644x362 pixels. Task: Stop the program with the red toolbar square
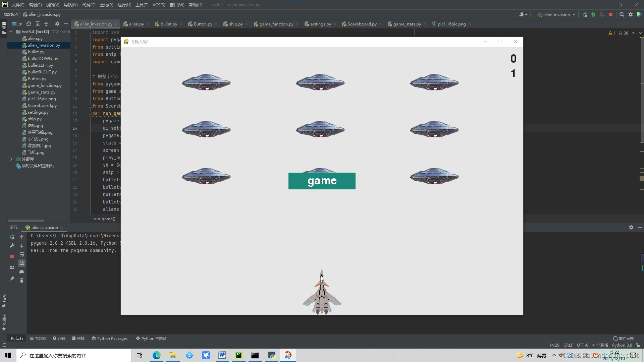[x=611, y=15]
